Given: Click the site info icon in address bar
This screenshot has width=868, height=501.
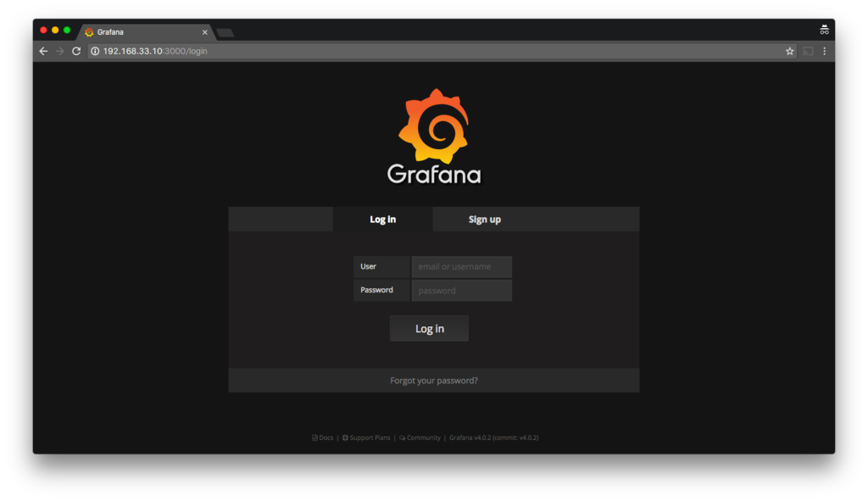Looking at the screenshot, I should tap(95, 51).
